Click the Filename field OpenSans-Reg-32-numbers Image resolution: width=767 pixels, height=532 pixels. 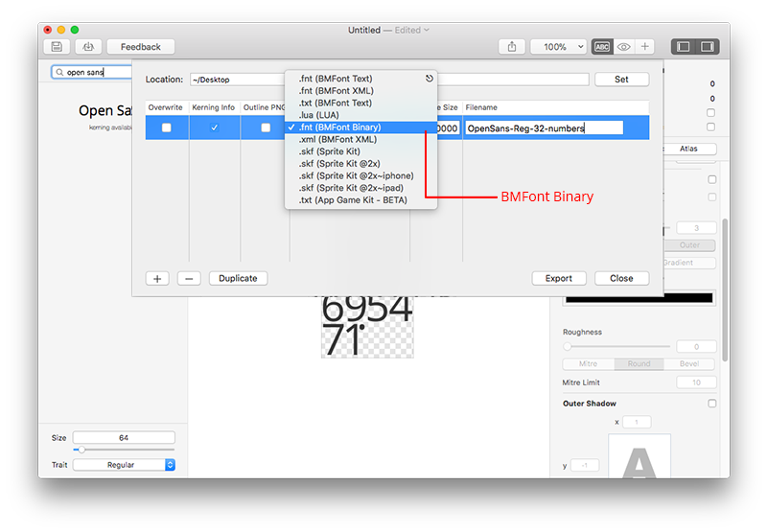point(543,127)
